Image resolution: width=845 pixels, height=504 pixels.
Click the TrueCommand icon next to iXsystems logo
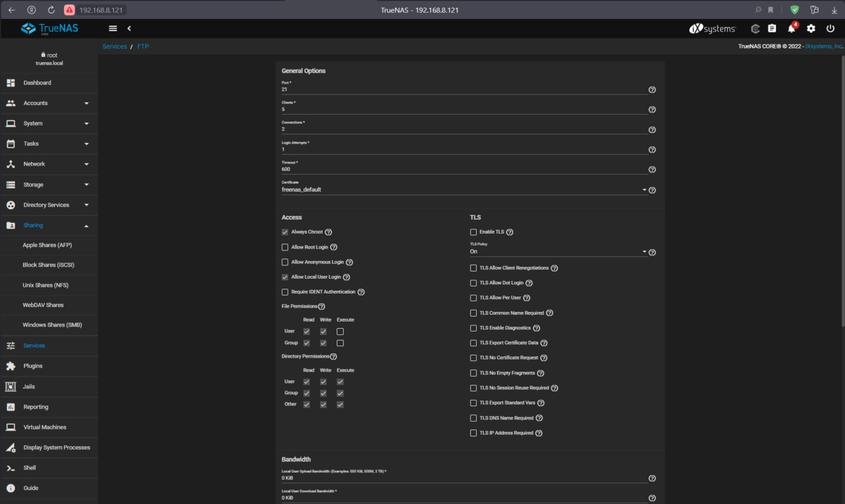pyautogui.click(x=755, y=28)
